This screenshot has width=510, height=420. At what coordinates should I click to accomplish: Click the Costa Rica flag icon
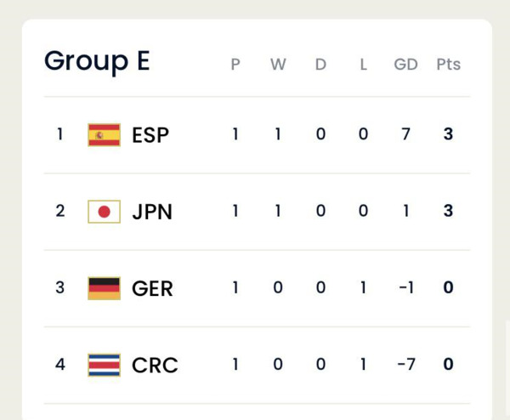(104, 365)
